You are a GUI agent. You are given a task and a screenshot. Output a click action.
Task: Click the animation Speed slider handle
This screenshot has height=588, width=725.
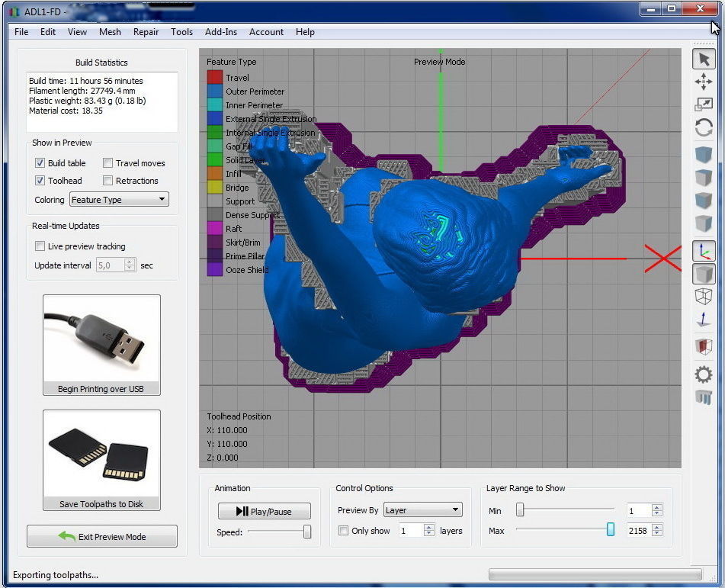307,532
